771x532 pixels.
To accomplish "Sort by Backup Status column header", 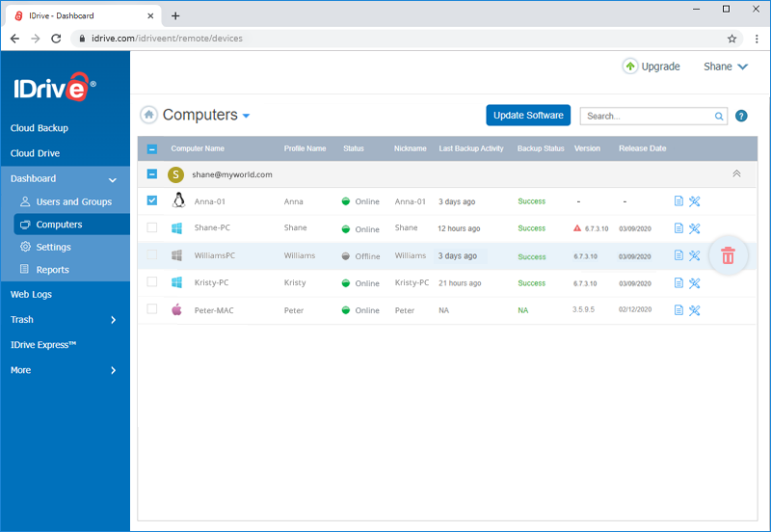I will [x=541, y=148].
